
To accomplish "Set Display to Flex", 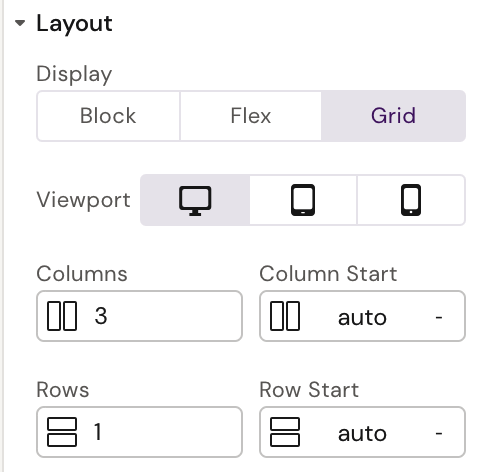I will coord(251,116).
